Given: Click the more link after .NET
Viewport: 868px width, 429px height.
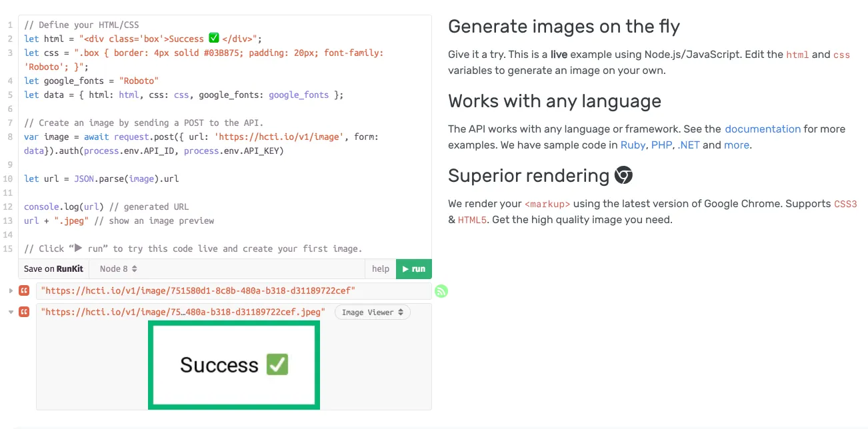Looking at the screenshot, I should 737,145.
